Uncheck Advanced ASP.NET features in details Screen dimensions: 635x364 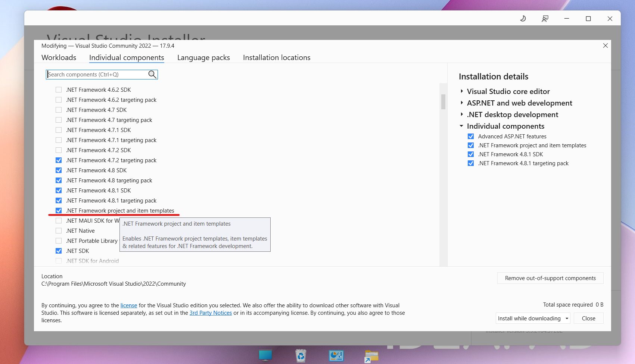pyautogui.click(x=471, y=136)
